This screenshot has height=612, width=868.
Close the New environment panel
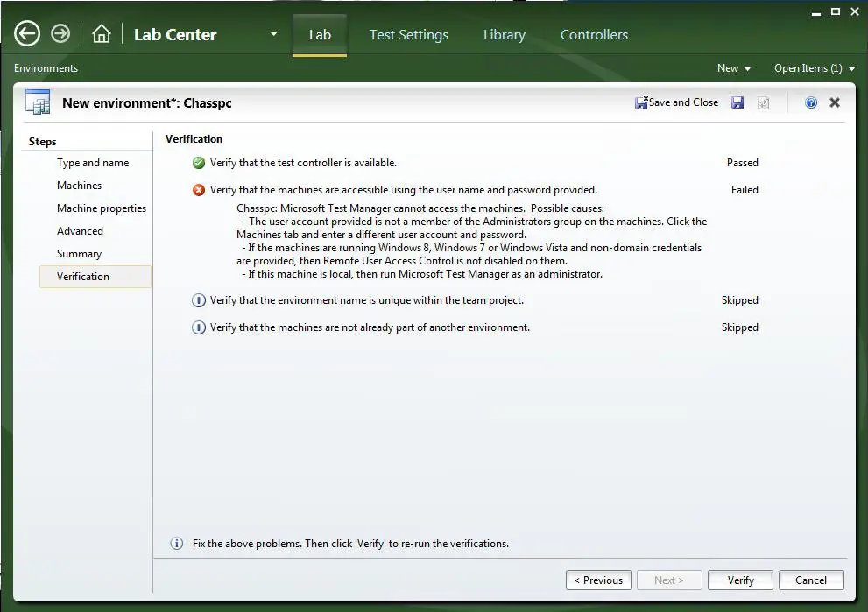pyautogui.click(x=835, y=102)
